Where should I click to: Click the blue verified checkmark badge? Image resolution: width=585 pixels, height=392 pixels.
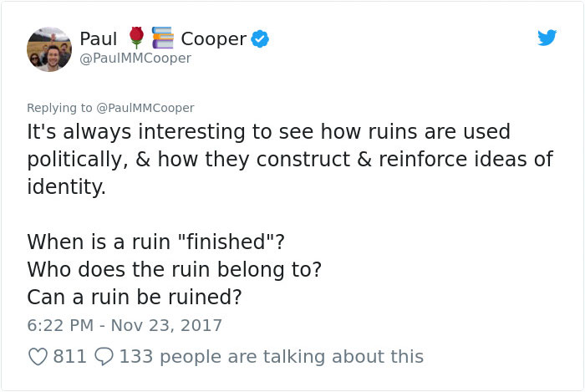(260, 38)
